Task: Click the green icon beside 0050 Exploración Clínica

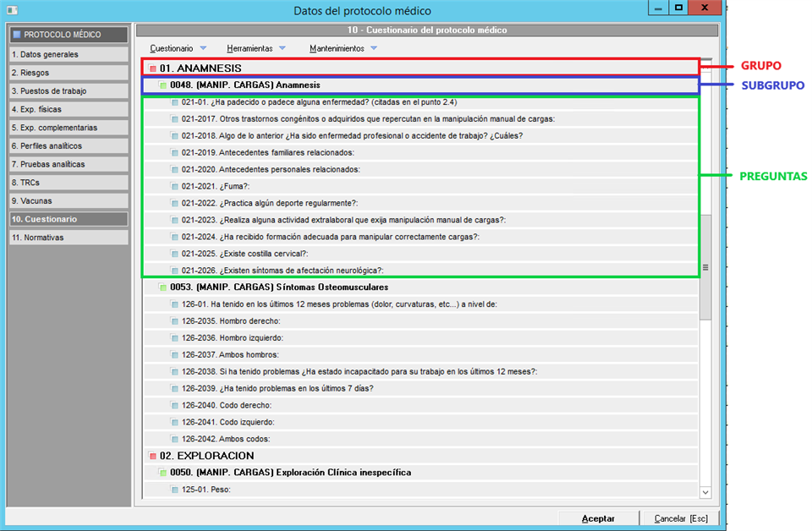Action: pos(163,473)
